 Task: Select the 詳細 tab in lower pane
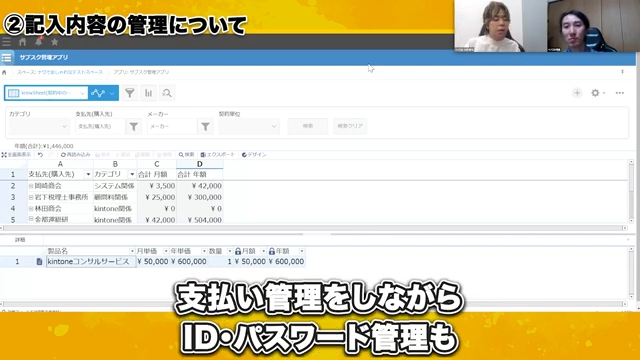tap(20, 240)
